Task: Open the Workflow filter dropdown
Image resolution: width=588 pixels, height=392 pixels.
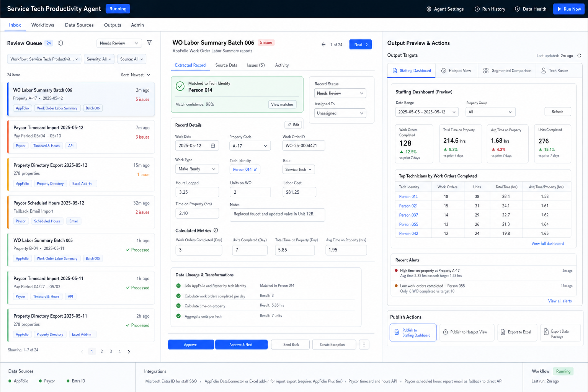Action: pos(44,59)
